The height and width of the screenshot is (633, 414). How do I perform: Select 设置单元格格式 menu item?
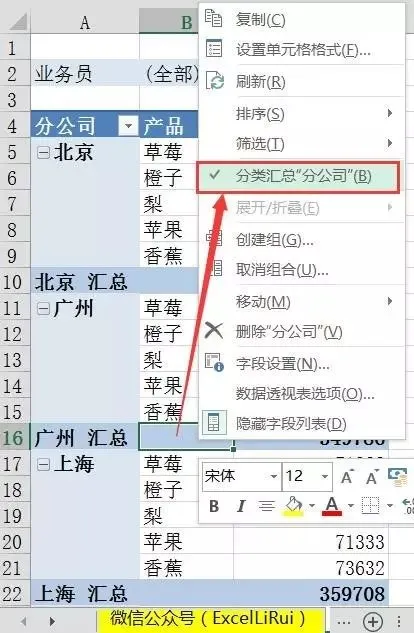pyautogui.click(x=302, y=50)
